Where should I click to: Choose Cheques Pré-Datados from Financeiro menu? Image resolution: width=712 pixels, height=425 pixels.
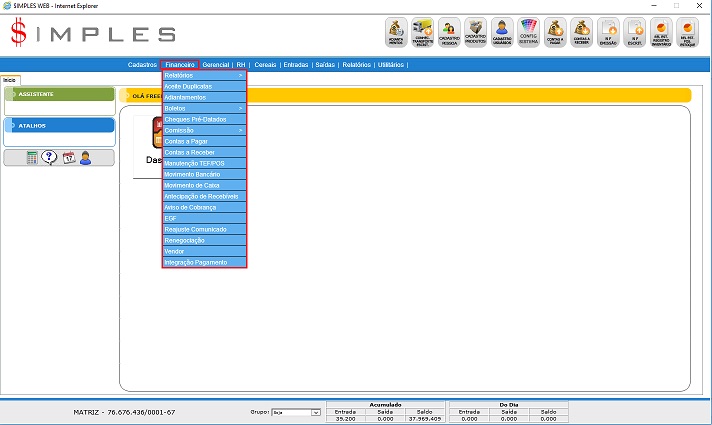coord(204,119)
